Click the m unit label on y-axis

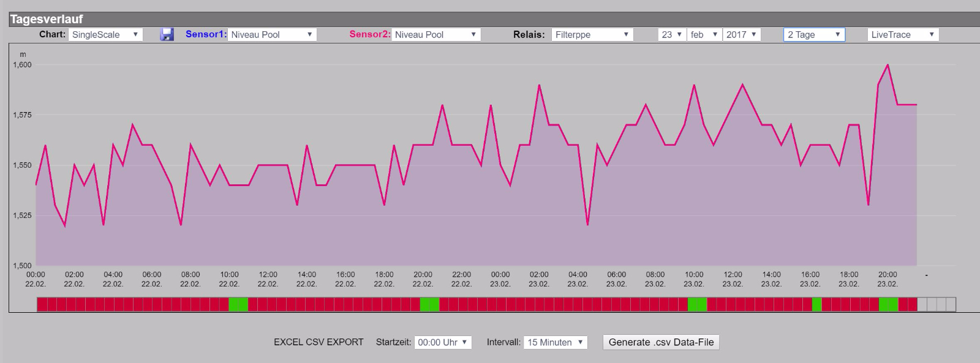[x=23, y=54]
